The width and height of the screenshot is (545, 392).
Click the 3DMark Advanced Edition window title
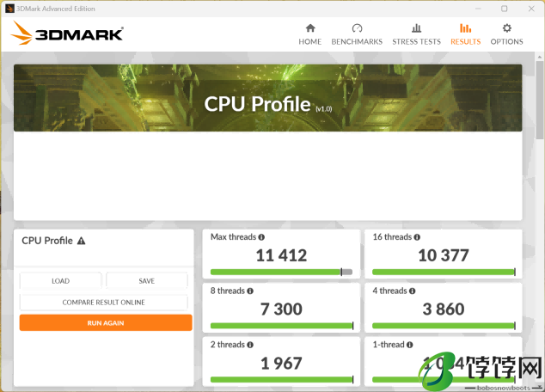point(56,9)
